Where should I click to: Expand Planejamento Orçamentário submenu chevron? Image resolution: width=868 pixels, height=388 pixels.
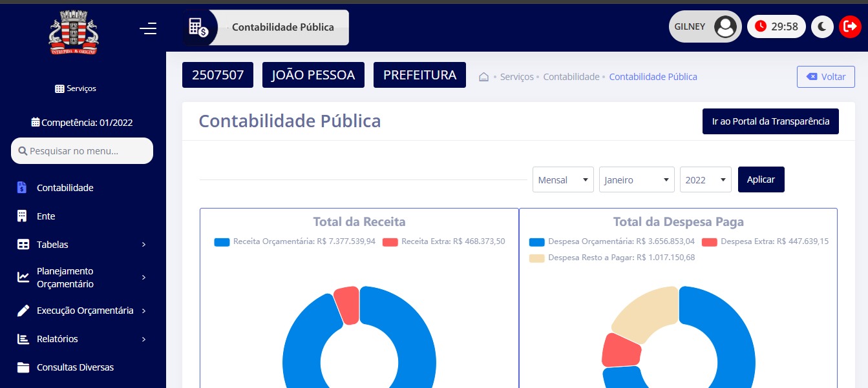point(143,278)
